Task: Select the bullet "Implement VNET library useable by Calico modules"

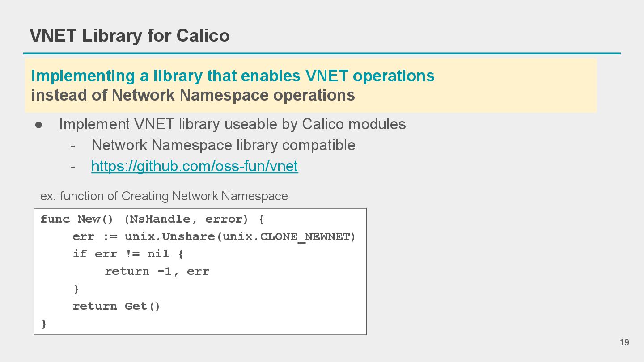Action: (x=232, y=124)
